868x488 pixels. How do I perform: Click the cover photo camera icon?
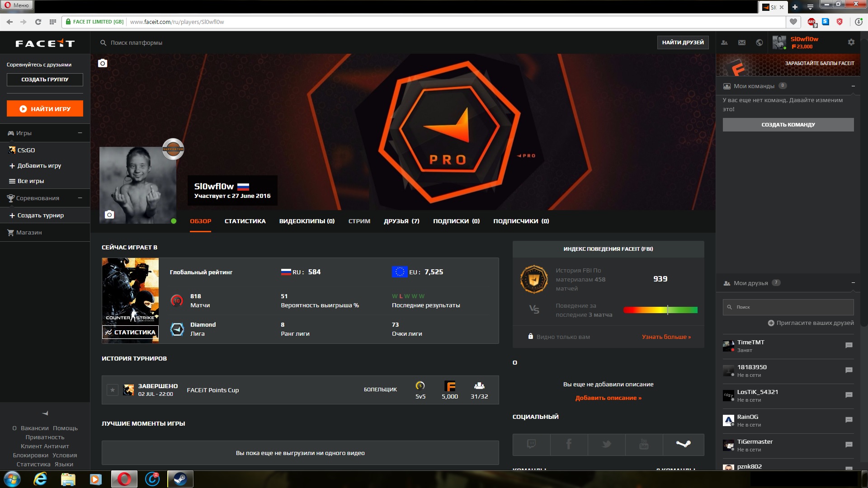pyautogui.click(x=103, y=63)
